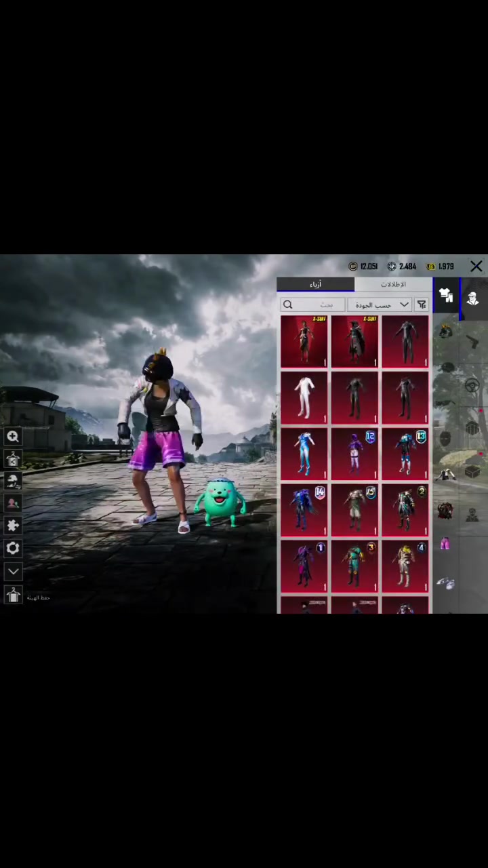Open the soldier bust emote icon
The image size is (488, 868).
click(472, 515)
